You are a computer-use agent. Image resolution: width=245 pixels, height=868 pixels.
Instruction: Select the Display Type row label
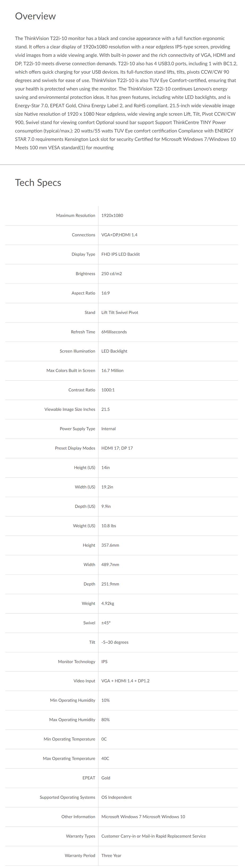pyautogui.click(x=83, y=254)
